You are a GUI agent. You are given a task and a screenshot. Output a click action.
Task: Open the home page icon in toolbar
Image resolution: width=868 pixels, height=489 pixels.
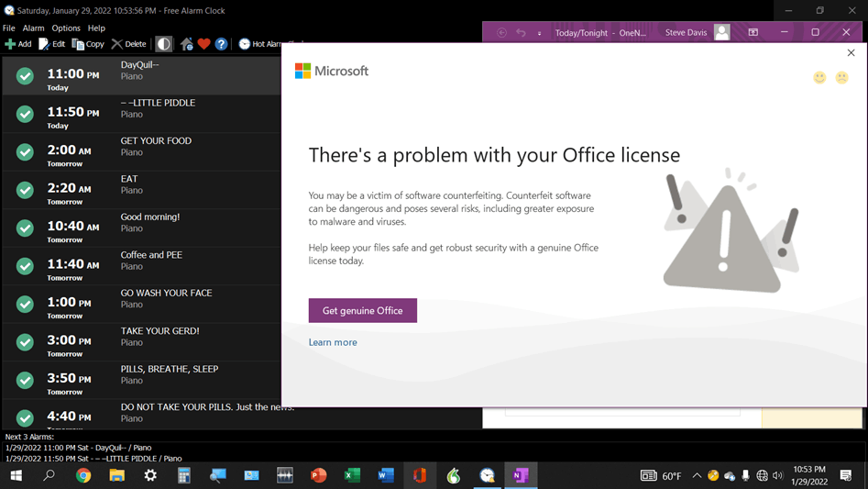[x=187, y=44]
